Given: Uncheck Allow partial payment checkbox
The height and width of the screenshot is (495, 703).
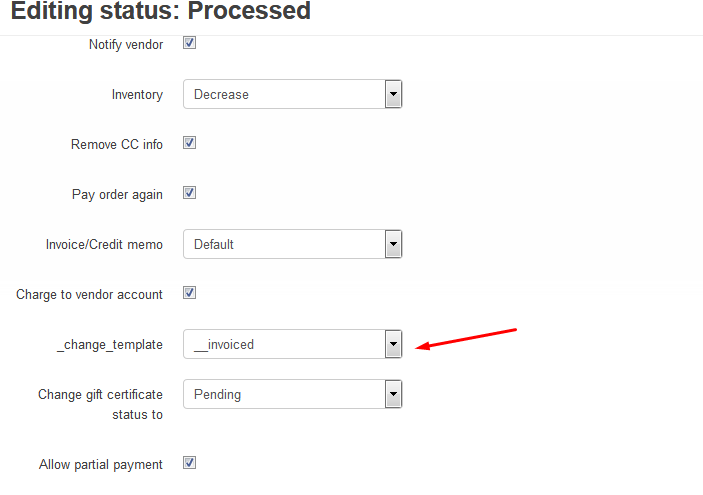Looking at the screenshot, I should click(x=189, y=463).
